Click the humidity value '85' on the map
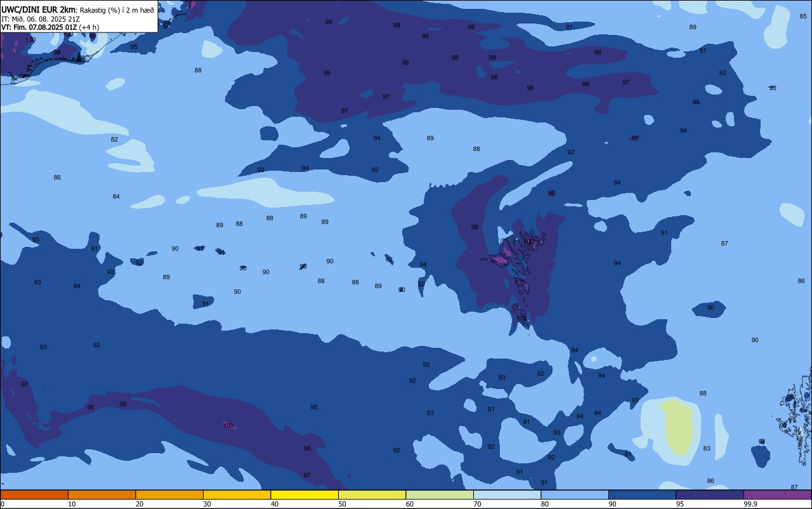The height and width of the screenshot is (509, 812). 803,17
